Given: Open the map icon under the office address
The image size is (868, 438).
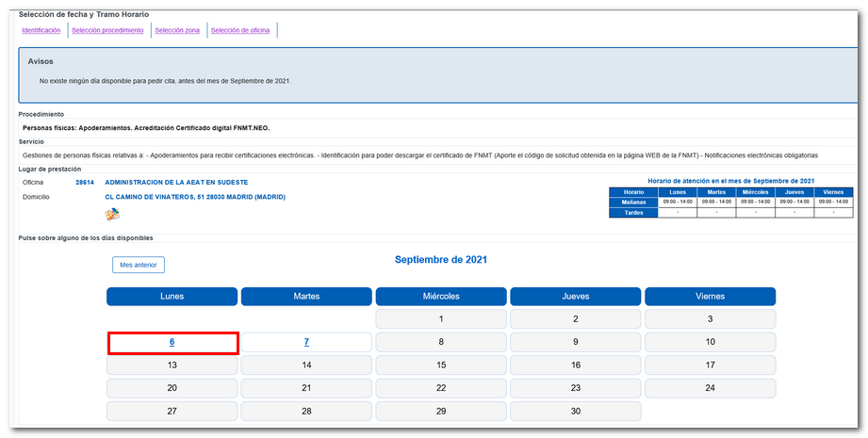Looking at the screenshot, I should [112, 215].
